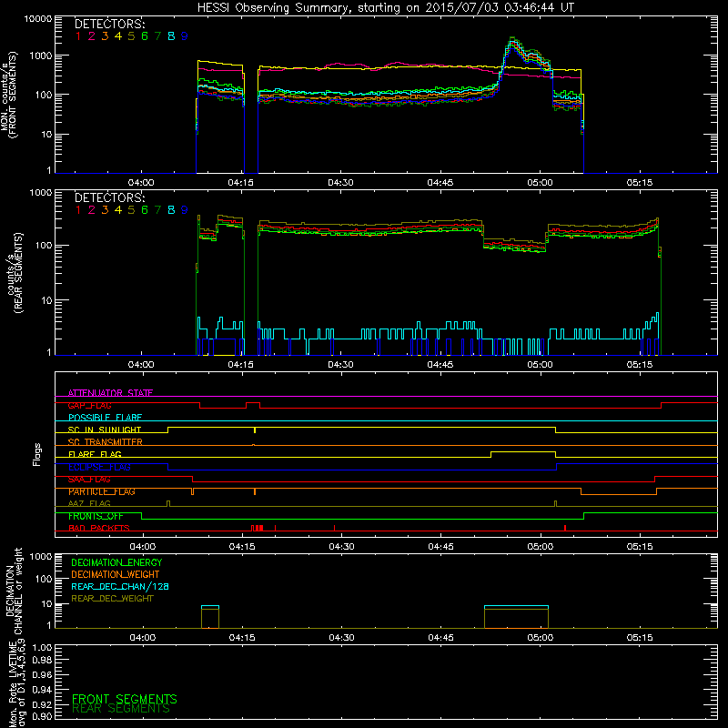This screenshot has width=728, height=728.
Task: Click the counts/s rear segments axis title
Action: (15, 273)
